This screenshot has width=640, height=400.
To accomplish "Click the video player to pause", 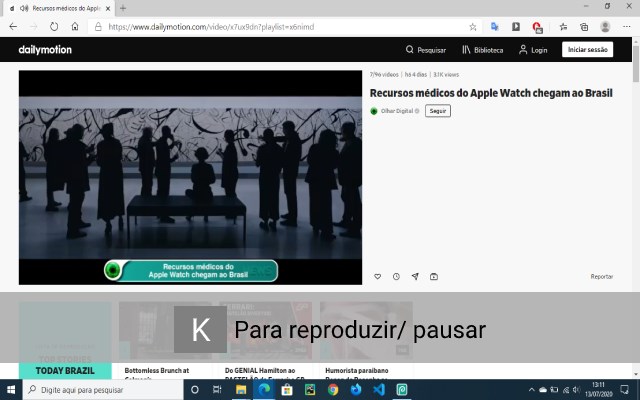I will (x=190, y=178).
